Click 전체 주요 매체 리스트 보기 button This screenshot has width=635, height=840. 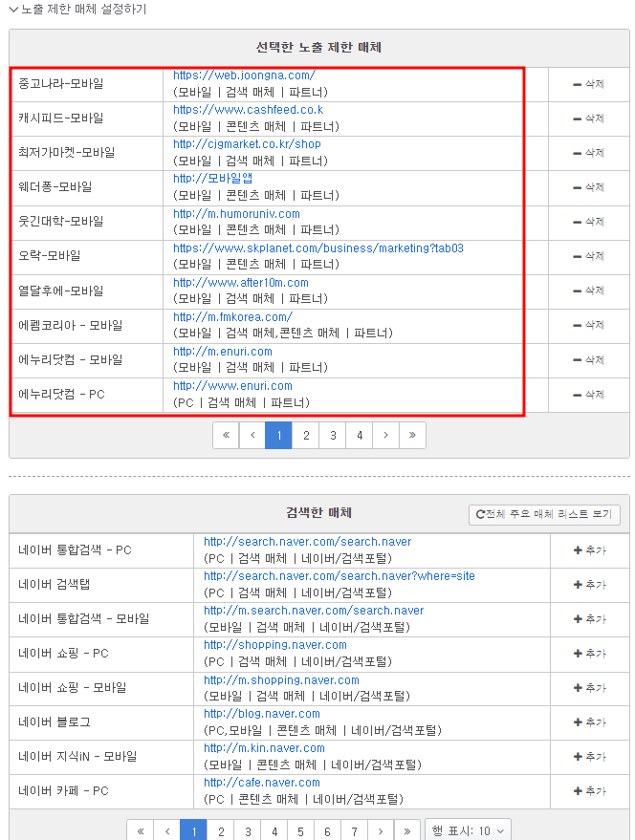coord(544,514)
